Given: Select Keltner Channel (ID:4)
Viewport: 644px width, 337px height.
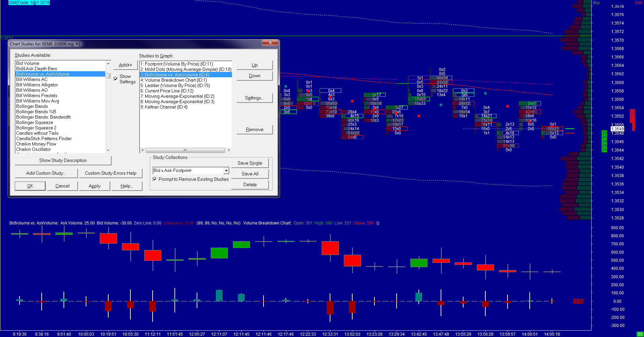Looking at the screenshot, I should (186, 107).
